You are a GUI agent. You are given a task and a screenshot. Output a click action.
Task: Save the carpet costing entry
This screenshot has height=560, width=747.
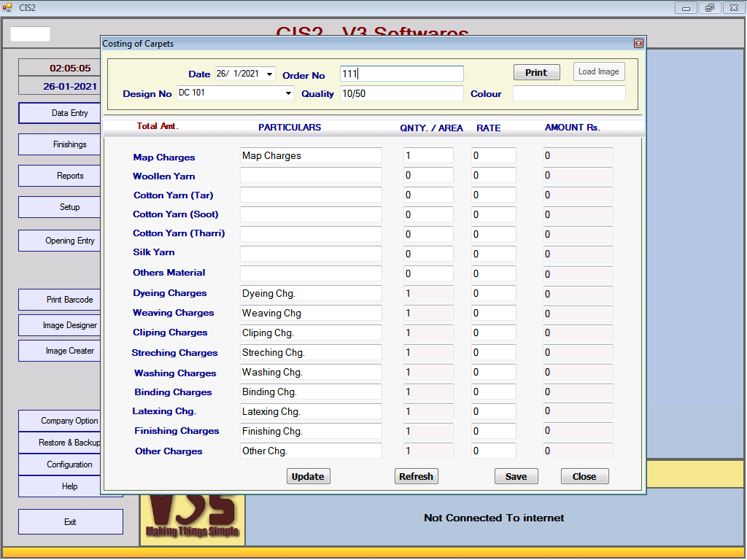[516, 476]
